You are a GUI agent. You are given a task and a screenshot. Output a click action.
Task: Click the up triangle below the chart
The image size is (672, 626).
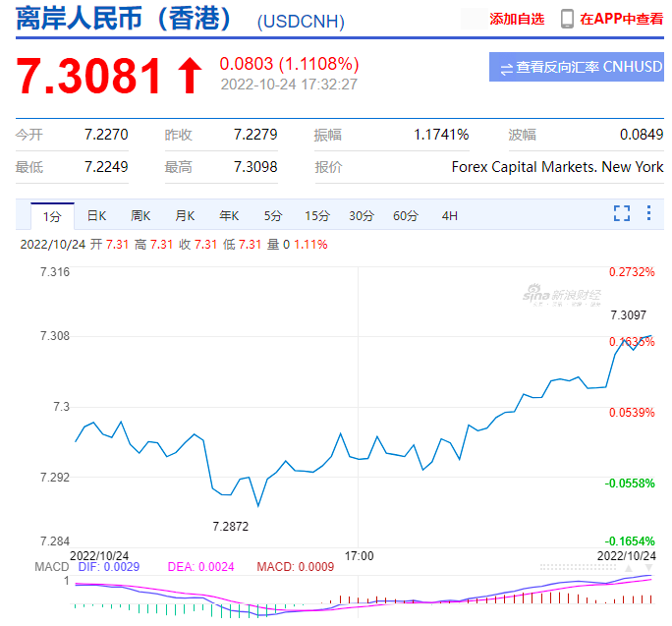(x=630, y=568)
